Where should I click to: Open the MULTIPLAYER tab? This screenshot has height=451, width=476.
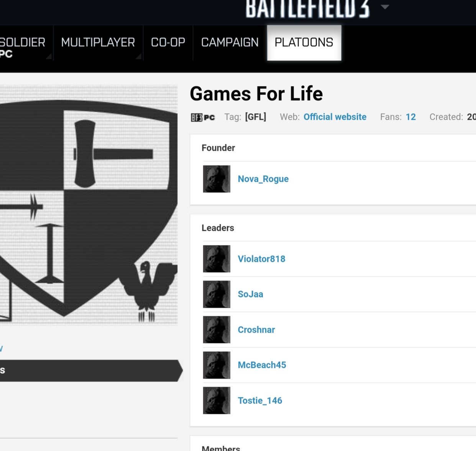click(x=98, y=43)
